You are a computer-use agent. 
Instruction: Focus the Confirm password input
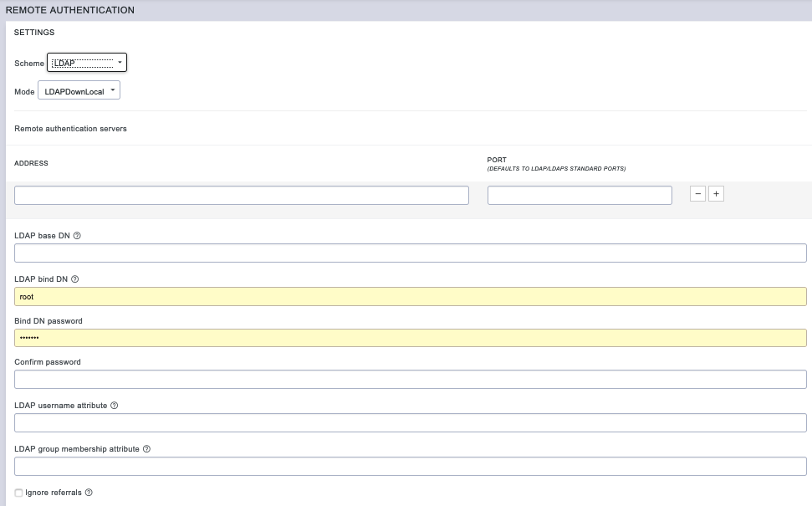(410, 379)
